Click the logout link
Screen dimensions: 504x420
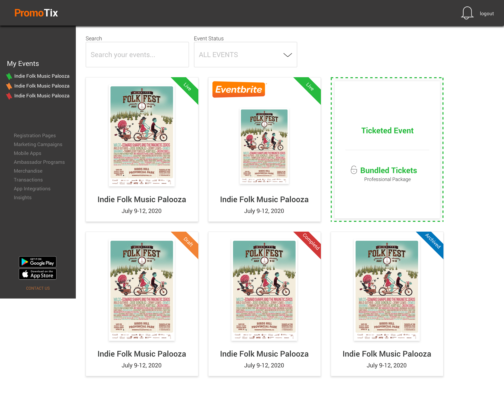coord(487,14)
